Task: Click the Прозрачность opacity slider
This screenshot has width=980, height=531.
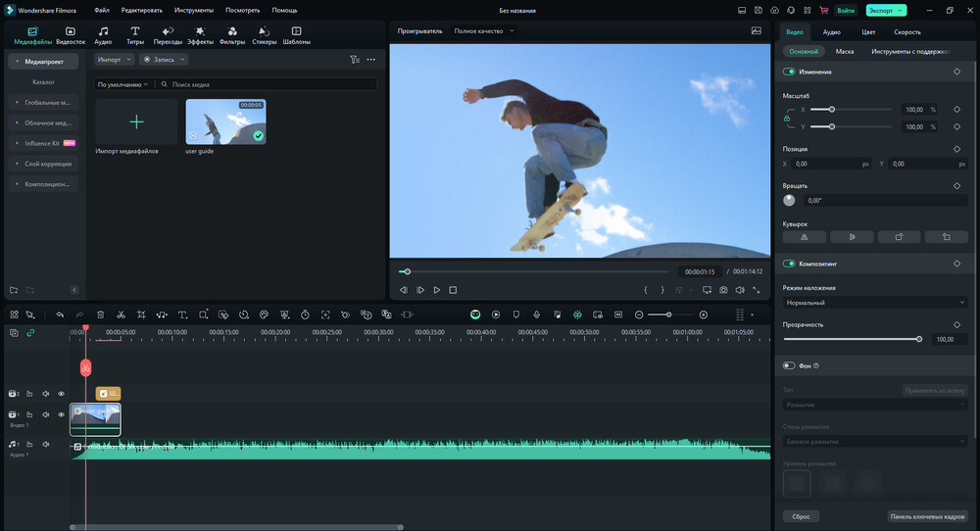Action: 851,339
